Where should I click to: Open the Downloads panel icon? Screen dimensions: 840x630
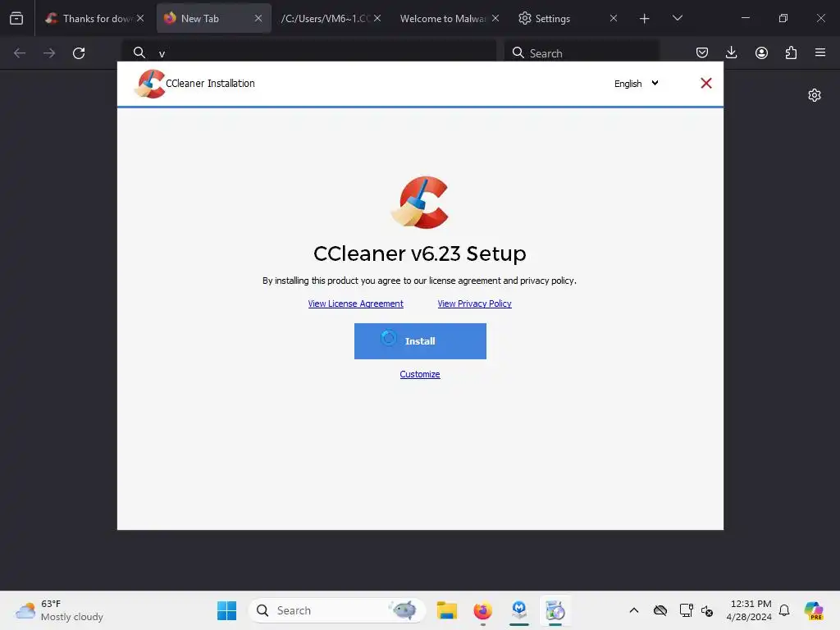click(731, 52)
